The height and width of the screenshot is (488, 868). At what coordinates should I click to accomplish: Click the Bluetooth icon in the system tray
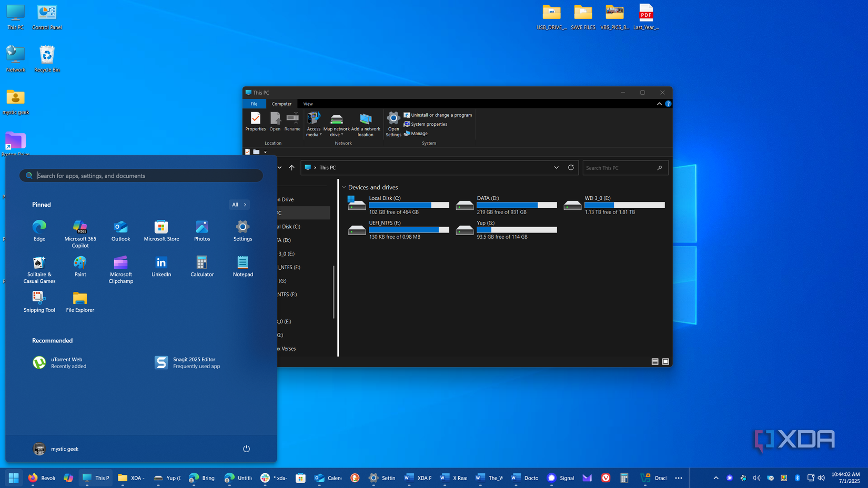[798, 478]
